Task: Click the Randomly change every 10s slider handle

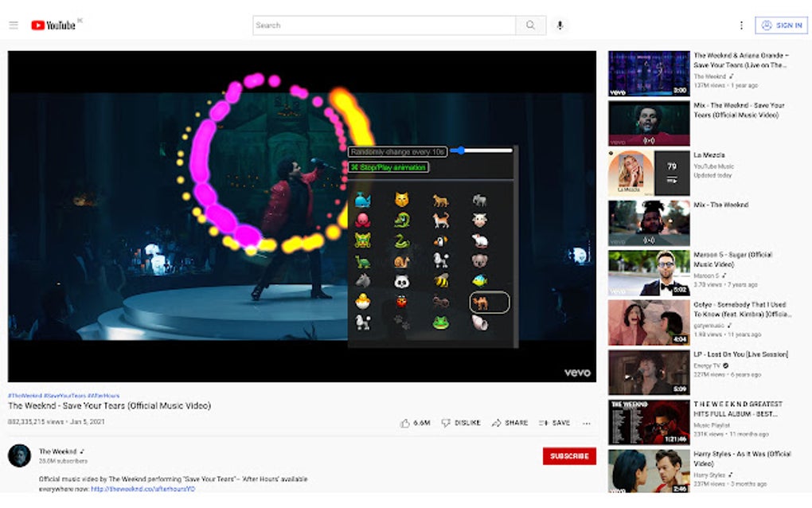Action: click(x=461, y=150)
